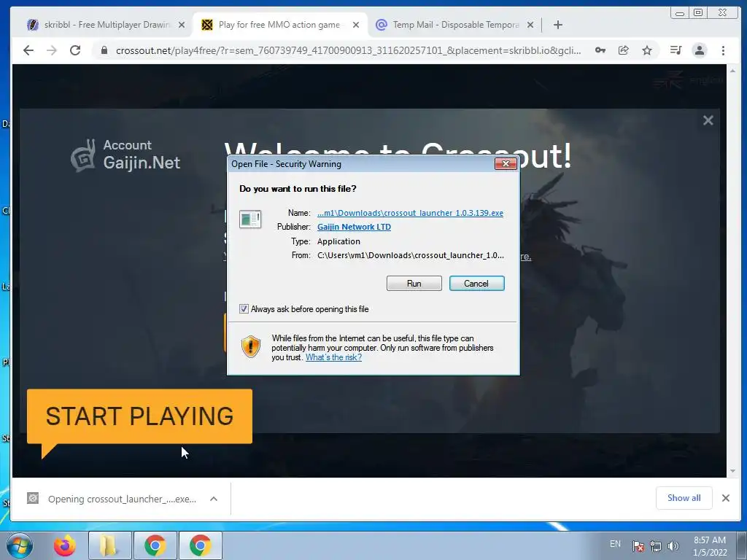The image size is (747, 560).
Task: Click the START PLAYING button
Action: [139, 416]
